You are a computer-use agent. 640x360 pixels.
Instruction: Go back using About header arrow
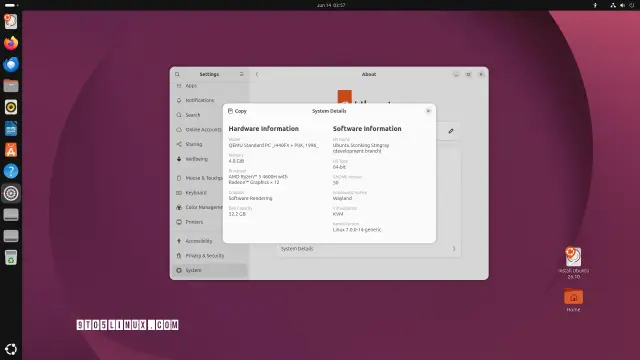coord(257,74)
